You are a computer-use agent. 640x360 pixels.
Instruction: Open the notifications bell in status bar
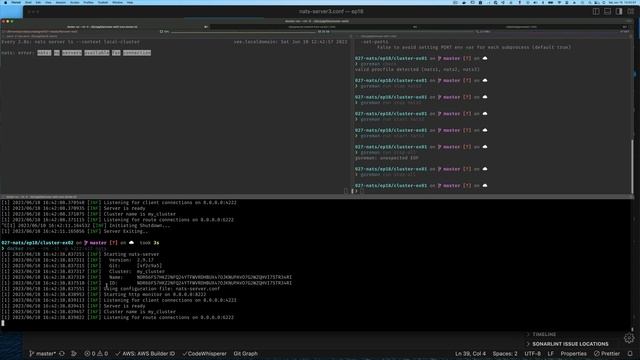click(x=630, y=353)
